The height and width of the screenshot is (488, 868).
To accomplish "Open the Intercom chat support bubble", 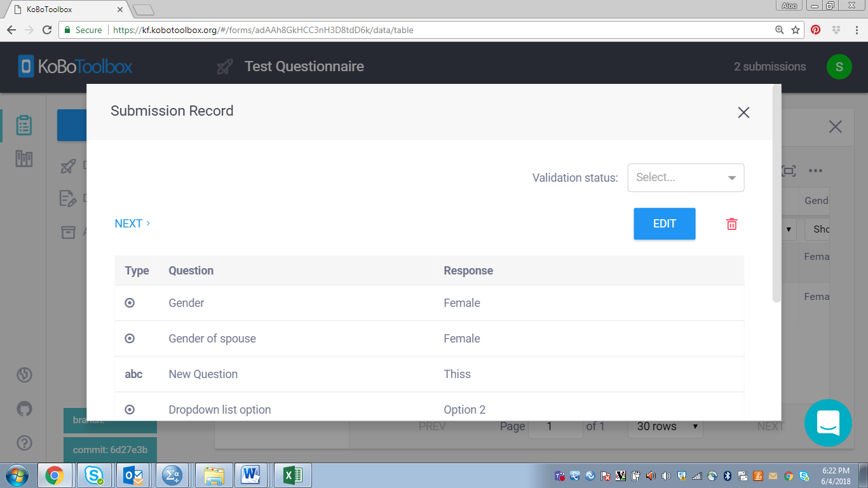I will (827, 423).
